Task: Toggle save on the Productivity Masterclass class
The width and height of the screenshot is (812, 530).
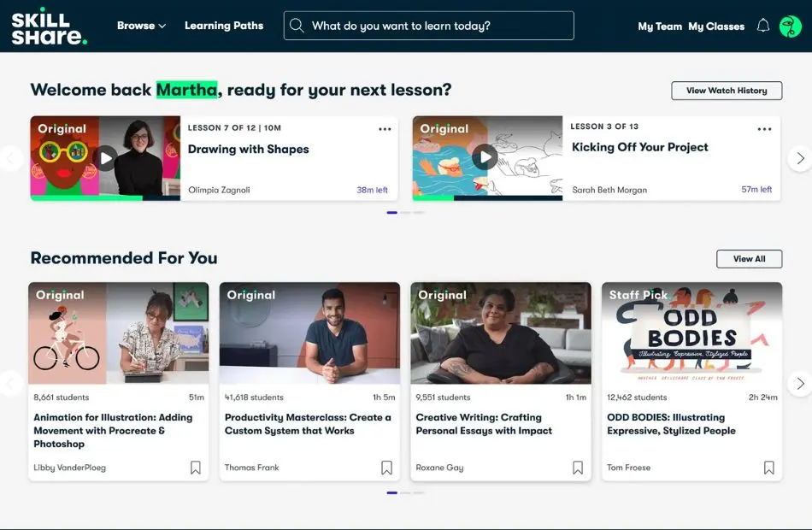Action: tap(386, 468)
